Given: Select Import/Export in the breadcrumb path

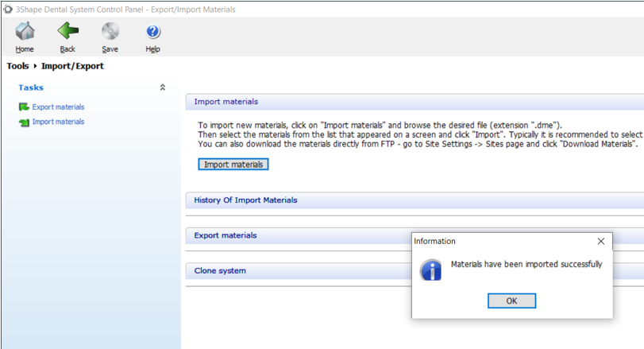Looking at the screenshot, I should 72,66.
